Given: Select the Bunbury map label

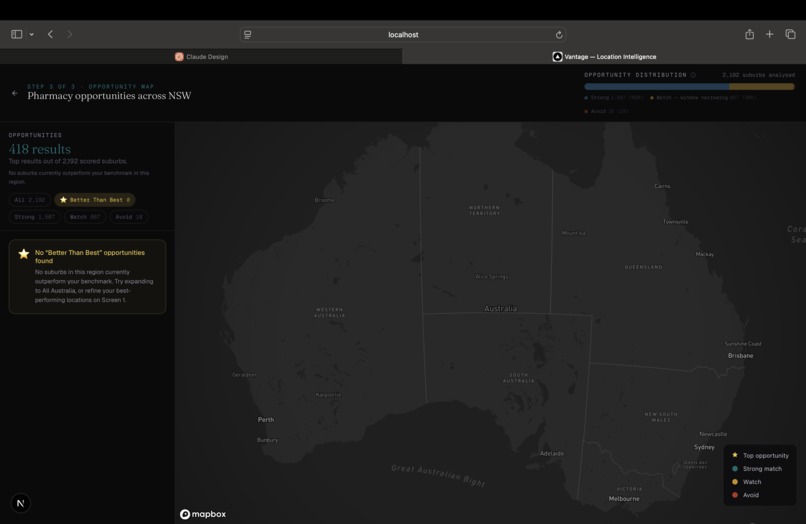Looking at the screenshot, I should click(267, 440).
